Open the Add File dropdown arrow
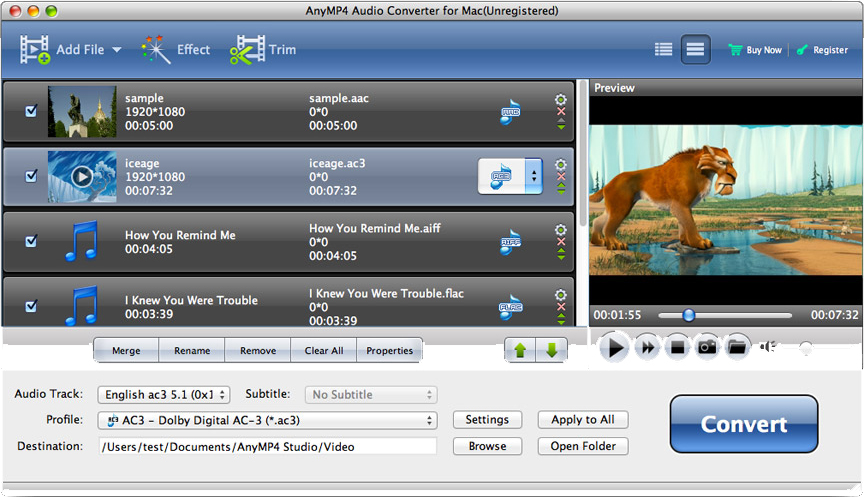 click(117, 50)
